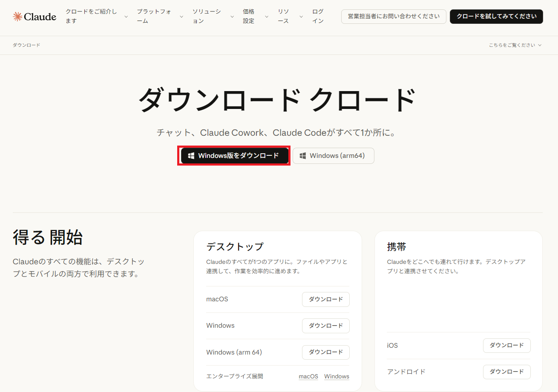
Task: Click ダウンロード in the アンドロイド row
Action: tap(507, 372)
